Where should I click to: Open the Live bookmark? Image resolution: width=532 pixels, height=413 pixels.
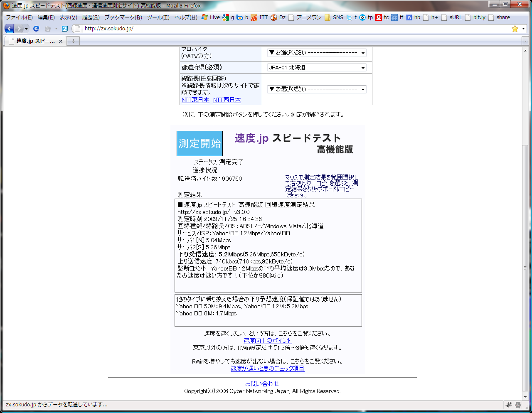coord(211,17)
